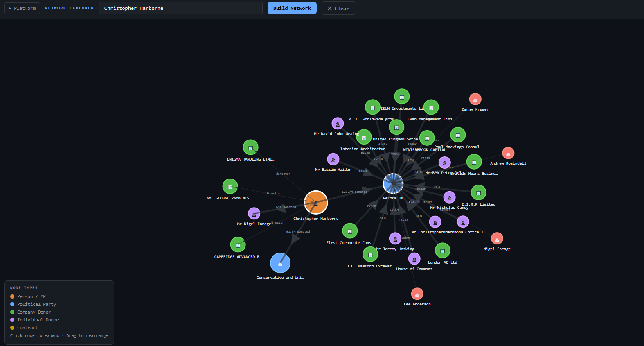
Task: Click the £28.7M donated edge label
Action: pyautogui.click(x=354, y=192)
